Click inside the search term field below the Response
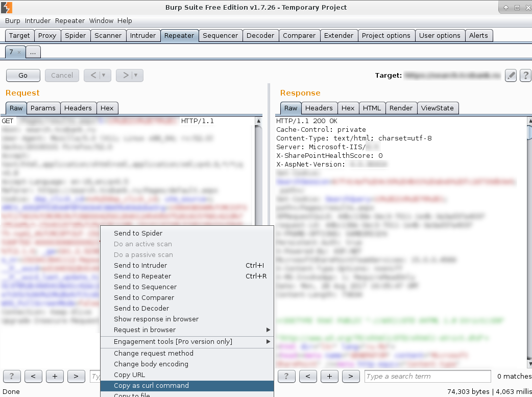The height and width of the screenshot is (397, 532). [427, 376]
